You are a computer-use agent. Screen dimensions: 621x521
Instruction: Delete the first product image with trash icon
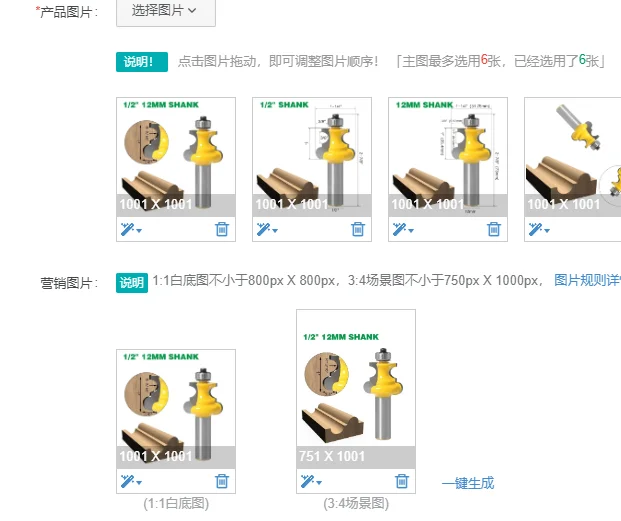pos(222,229)
